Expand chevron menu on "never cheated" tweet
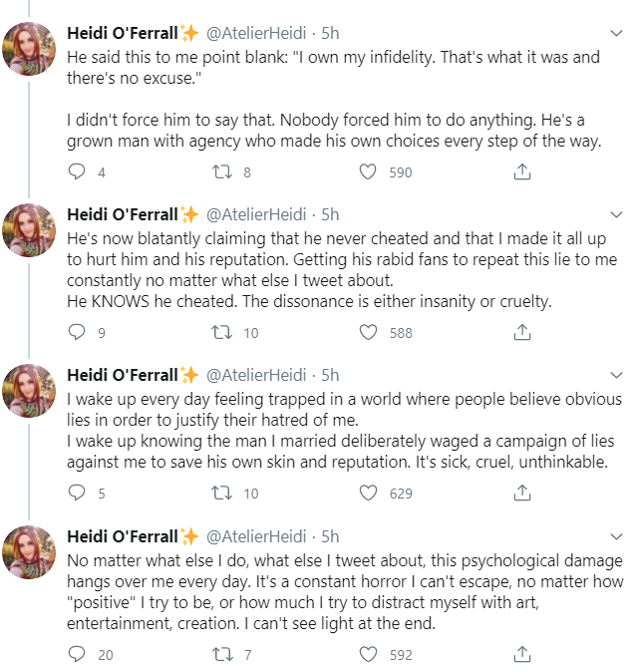Screen dimensions: 640x672 (616, 214)
